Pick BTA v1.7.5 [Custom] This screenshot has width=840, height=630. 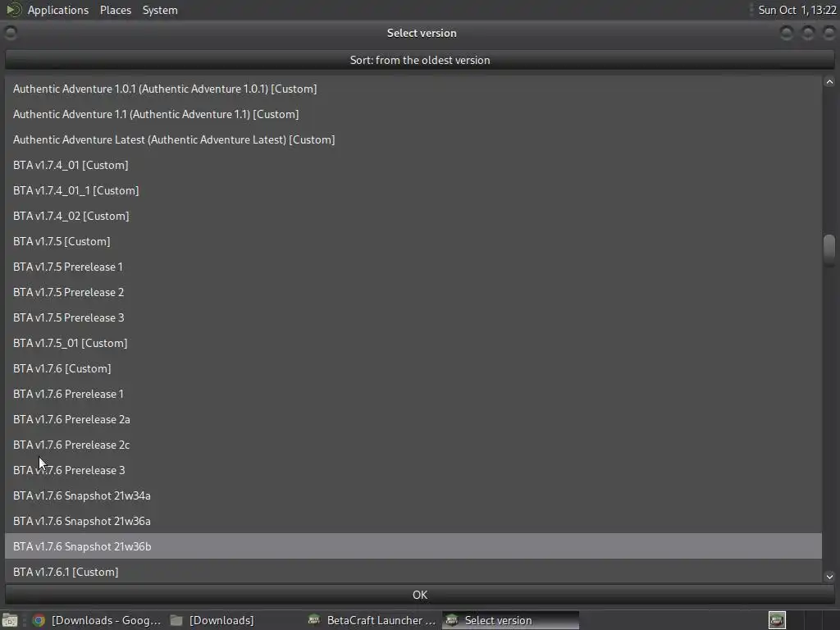413,242
